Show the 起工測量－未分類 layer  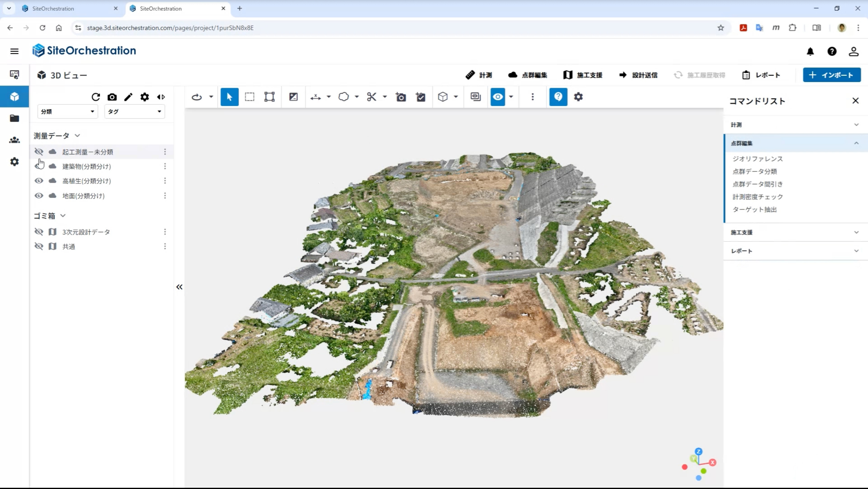click(x=39, y=152)
